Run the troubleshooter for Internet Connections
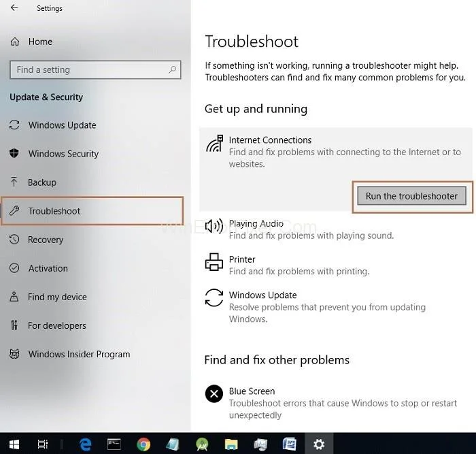The image size is (476, 454). point(411,196)
